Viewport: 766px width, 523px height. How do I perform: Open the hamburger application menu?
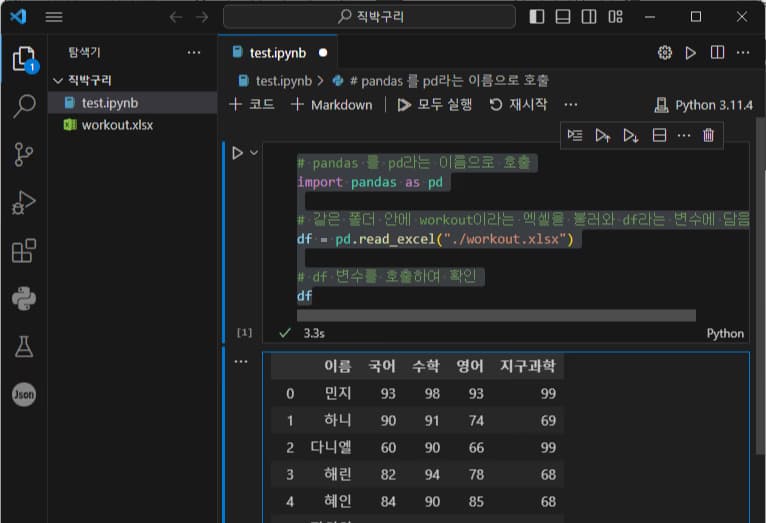(54, 17)
